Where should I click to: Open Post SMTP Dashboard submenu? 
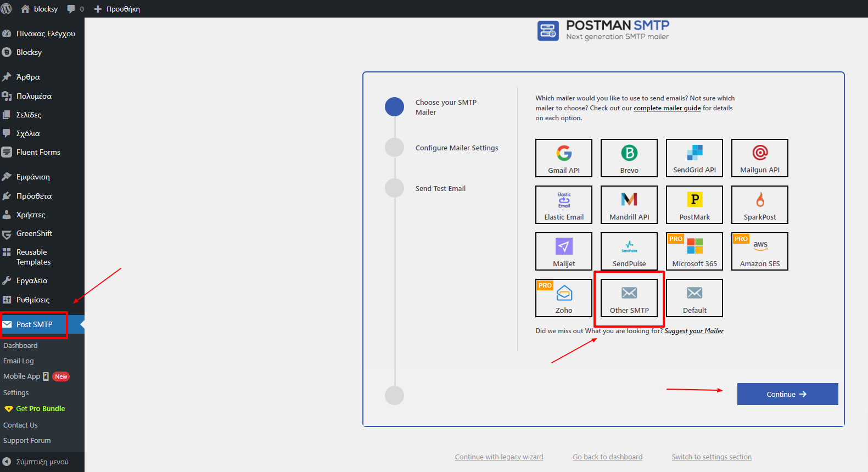click(20, 345)
